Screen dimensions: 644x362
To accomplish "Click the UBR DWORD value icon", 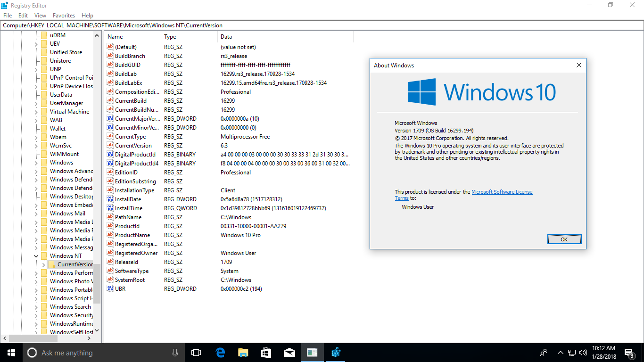I will (x=110, y=288).
